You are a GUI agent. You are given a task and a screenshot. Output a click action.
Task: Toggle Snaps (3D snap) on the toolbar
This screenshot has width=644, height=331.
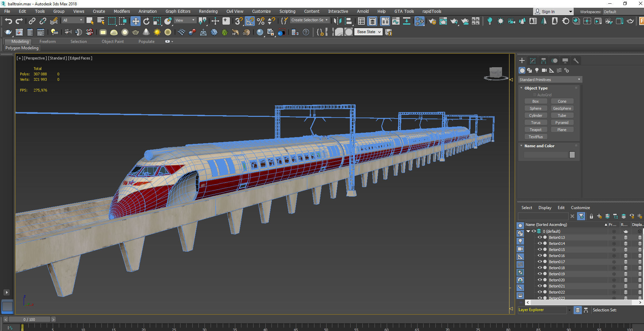coord(239,21)
